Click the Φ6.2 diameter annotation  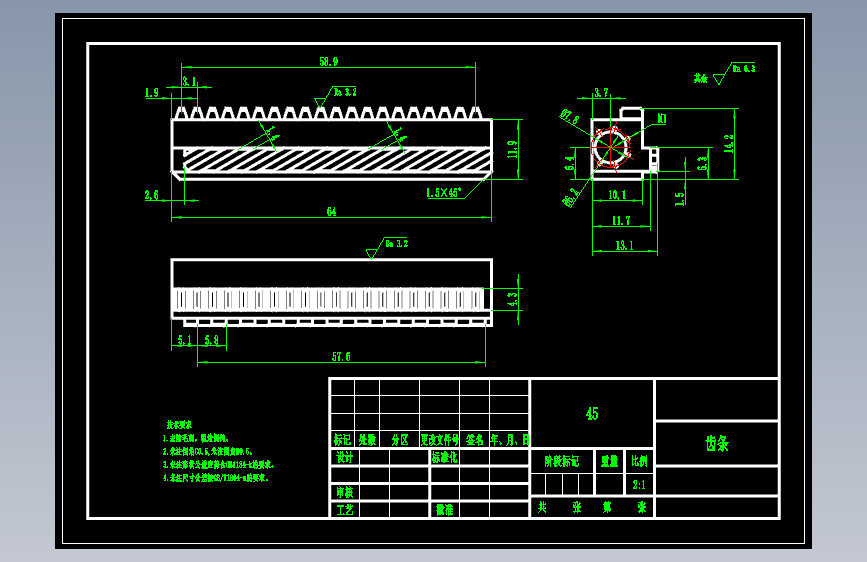(571, 197)
